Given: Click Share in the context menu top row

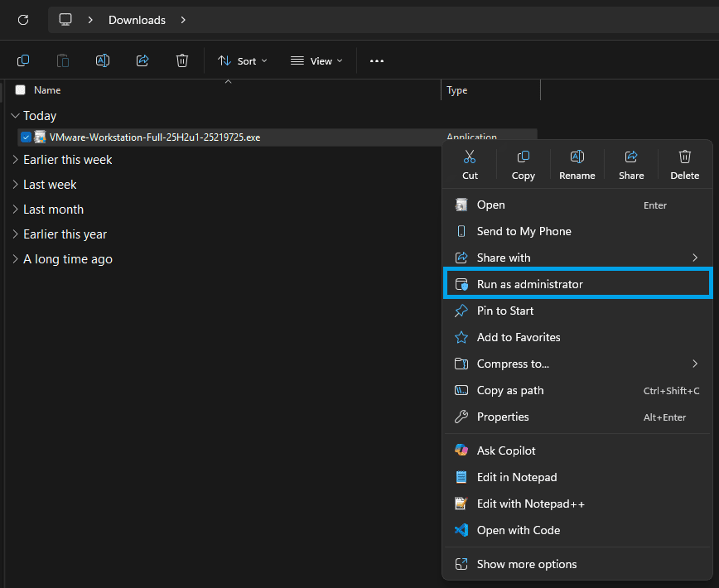Looking at the screenshot, I should pyautogui.click(x=631, y=165).
